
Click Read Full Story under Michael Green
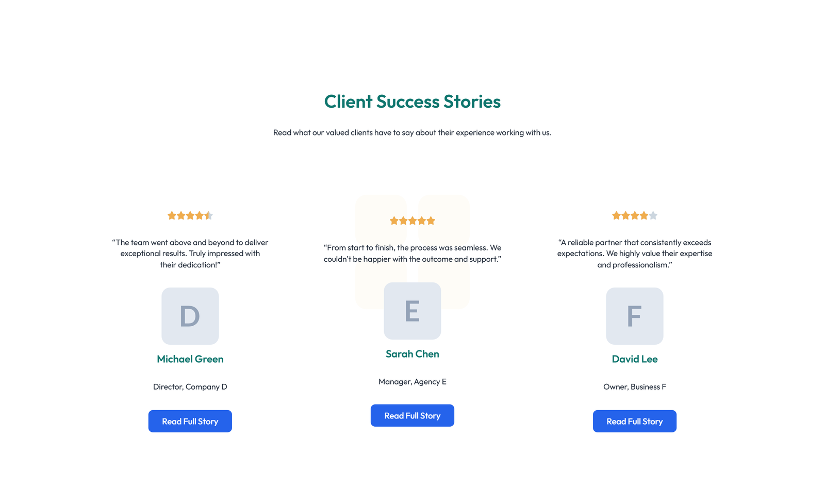pos(190,421)
